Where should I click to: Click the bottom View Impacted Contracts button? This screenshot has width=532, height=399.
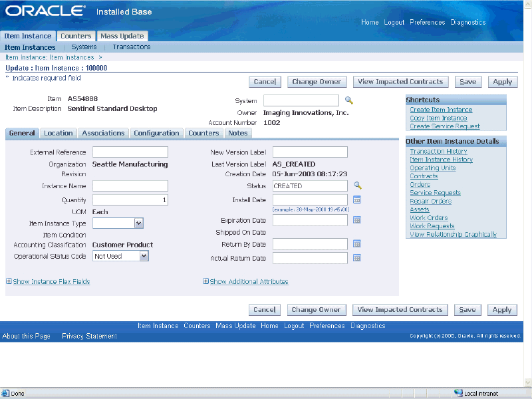coord(400,310)
